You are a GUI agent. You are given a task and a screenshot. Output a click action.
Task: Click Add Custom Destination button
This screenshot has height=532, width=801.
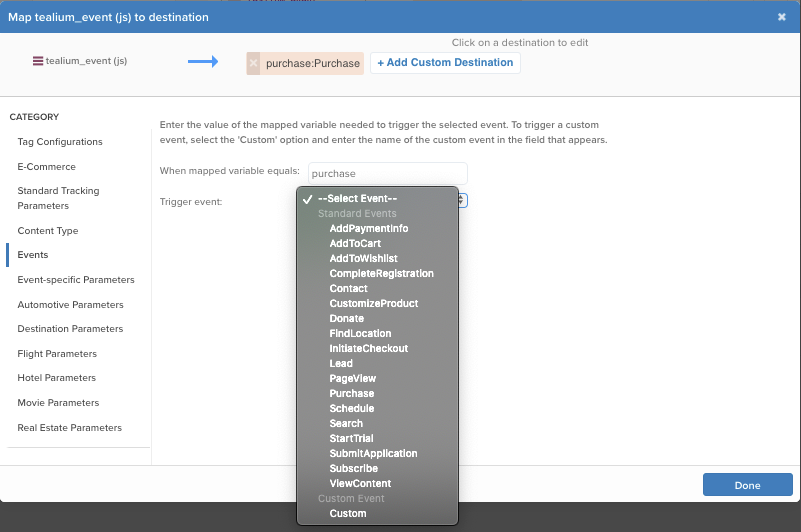pos(445,63)
